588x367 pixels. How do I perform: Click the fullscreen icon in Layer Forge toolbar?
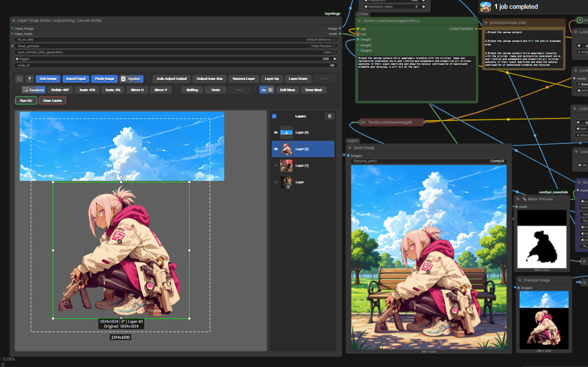[x=19, y=78]
